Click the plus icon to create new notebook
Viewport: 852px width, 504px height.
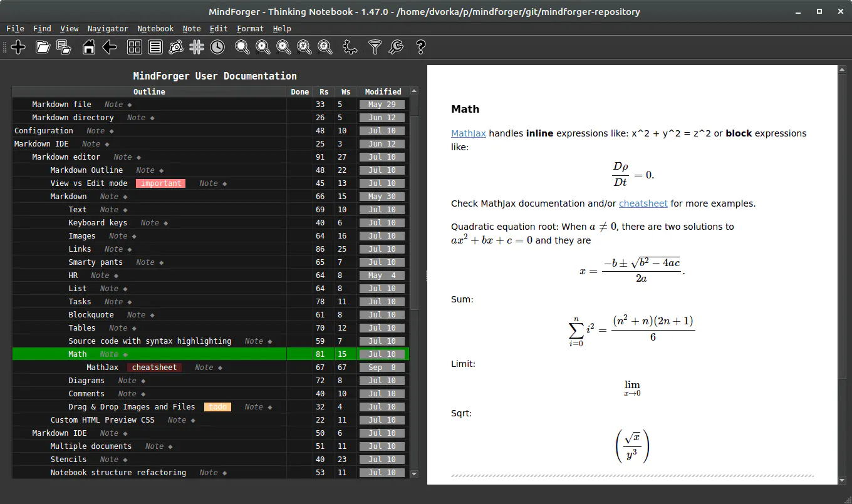click(x=18, y=47)
